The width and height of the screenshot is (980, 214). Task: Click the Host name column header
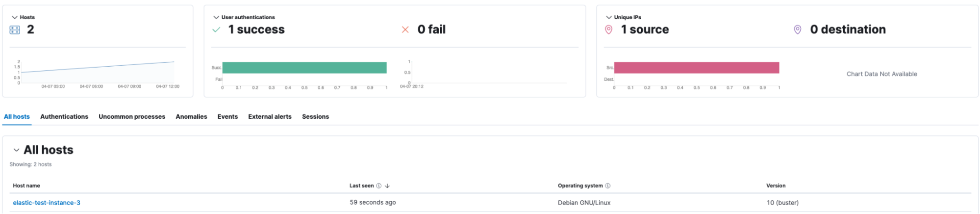(26, 186)
